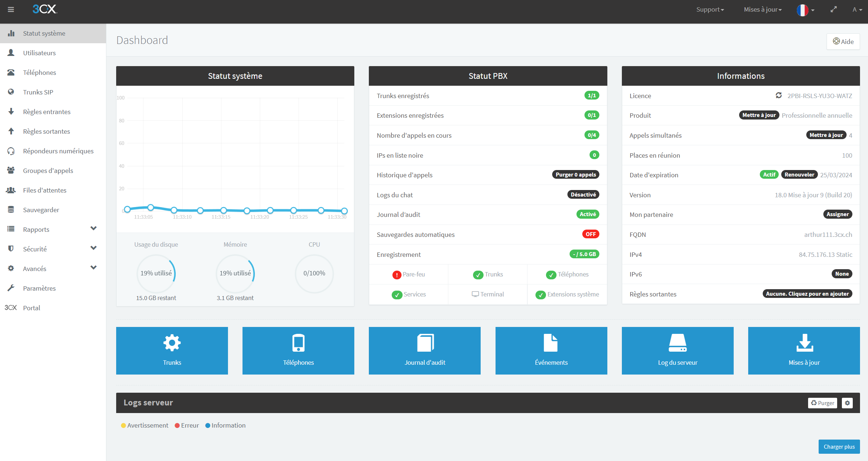Click the Services status check
Image resolution: width=868 pixels, height=461 pixels.
[409, 294]
